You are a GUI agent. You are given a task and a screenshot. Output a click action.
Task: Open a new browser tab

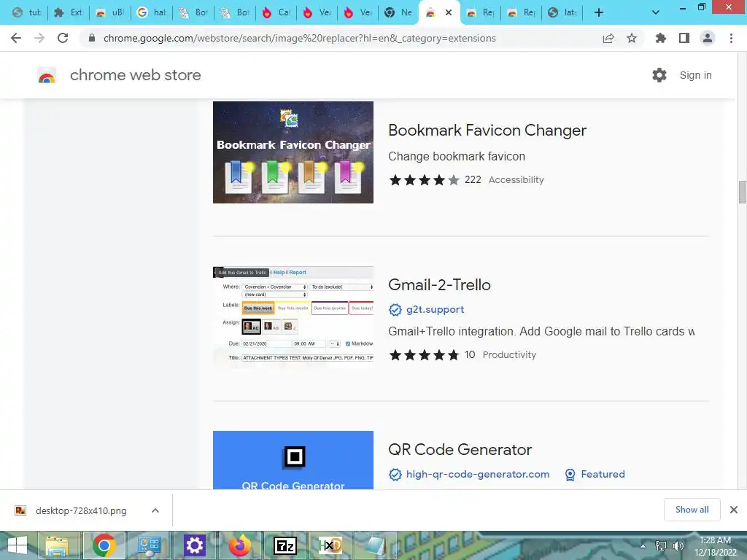click(599, 12)
